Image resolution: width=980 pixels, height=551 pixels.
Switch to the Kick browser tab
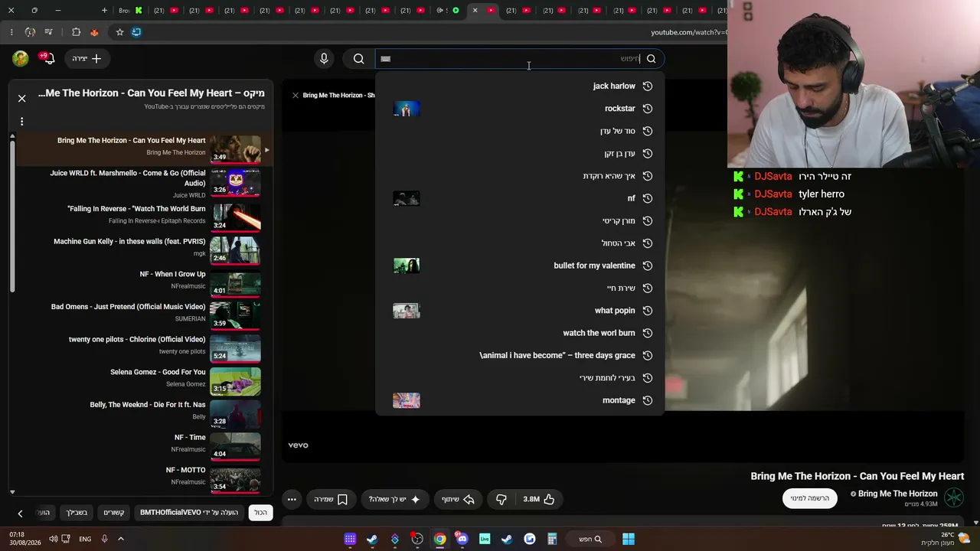click(x=129, y=10)
